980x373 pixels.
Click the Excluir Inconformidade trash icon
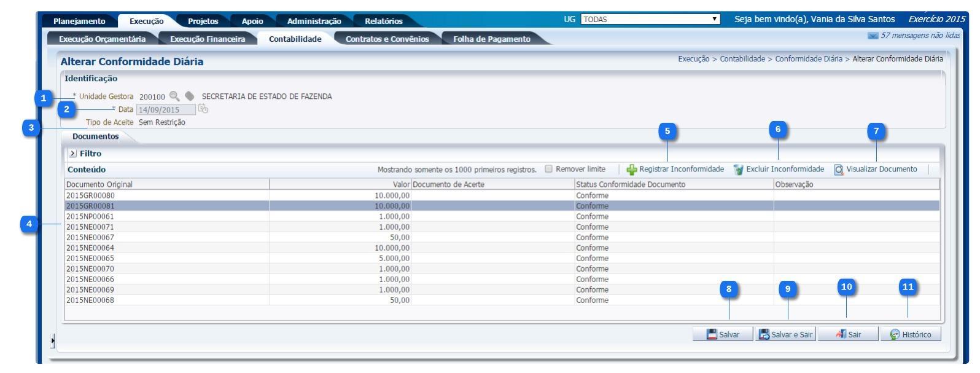pos(739,170)
